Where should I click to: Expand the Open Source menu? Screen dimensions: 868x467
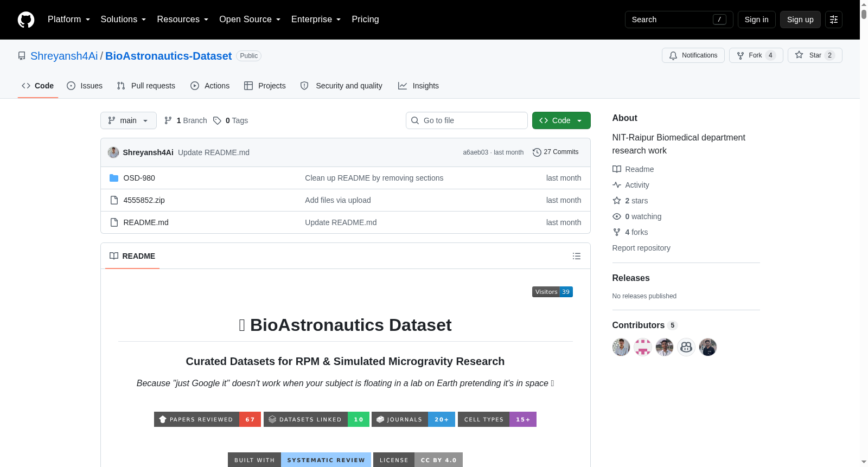coord(250,20)
